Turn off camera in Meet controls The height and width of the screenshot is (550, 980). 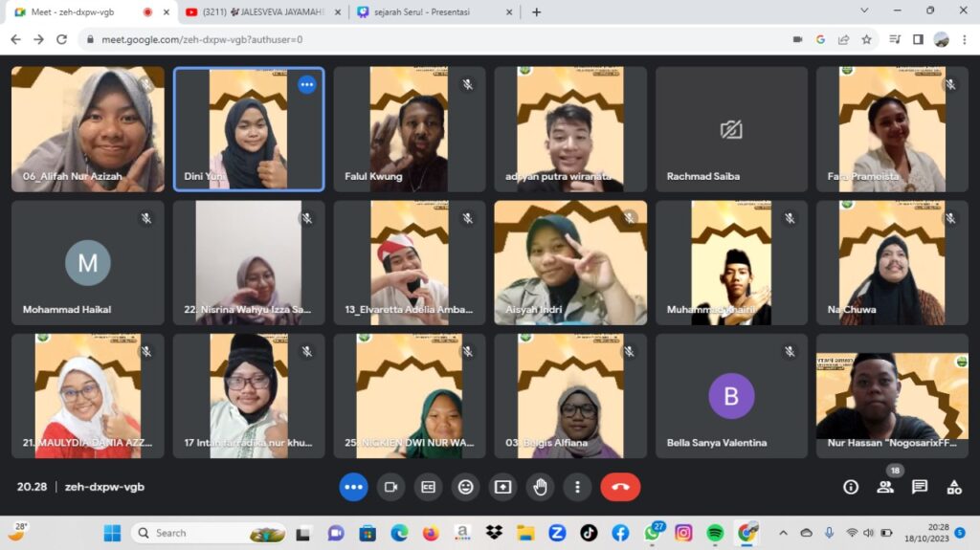point(390,487)
